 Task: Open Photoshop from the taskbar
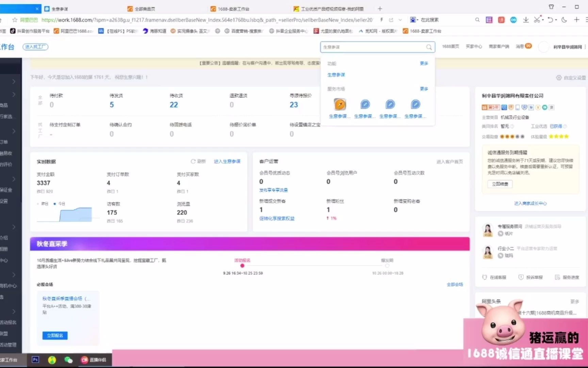(35, 359)
